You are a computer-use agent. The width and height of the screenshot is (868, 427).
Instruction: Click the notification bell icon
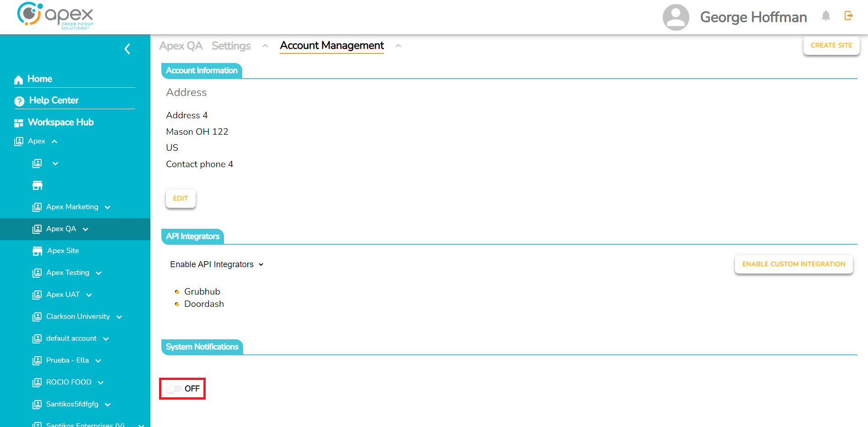825,16
